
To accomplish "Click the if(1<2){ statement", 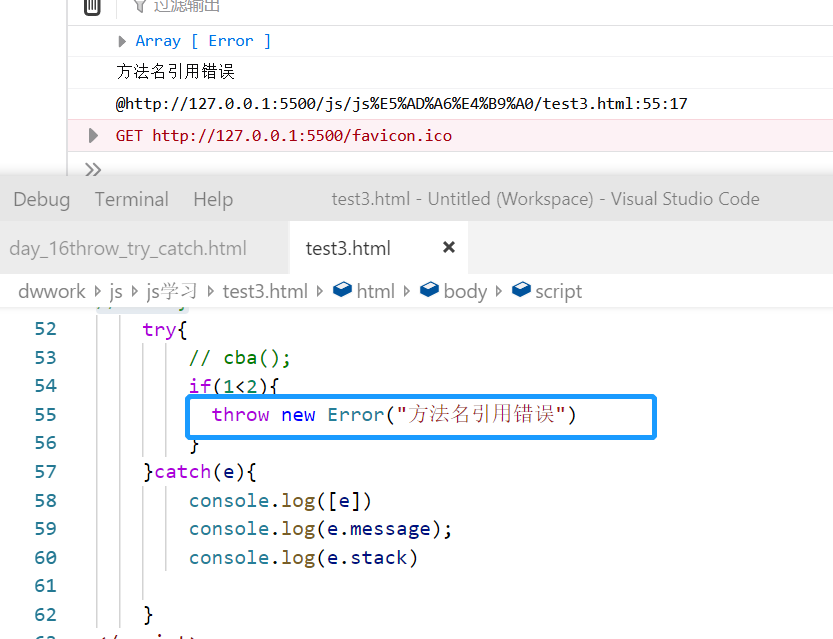I will click(x=233, y=386).
